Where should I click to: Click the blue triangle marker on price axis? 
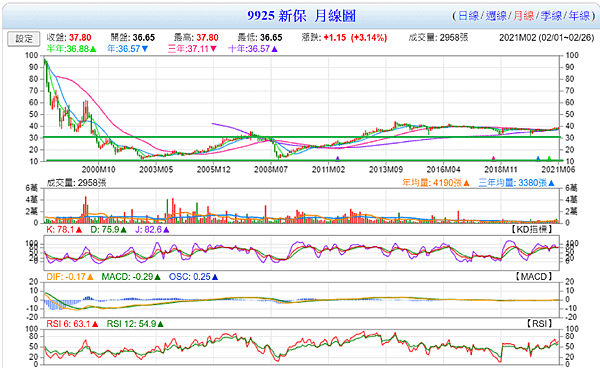[x=538, y=158]
